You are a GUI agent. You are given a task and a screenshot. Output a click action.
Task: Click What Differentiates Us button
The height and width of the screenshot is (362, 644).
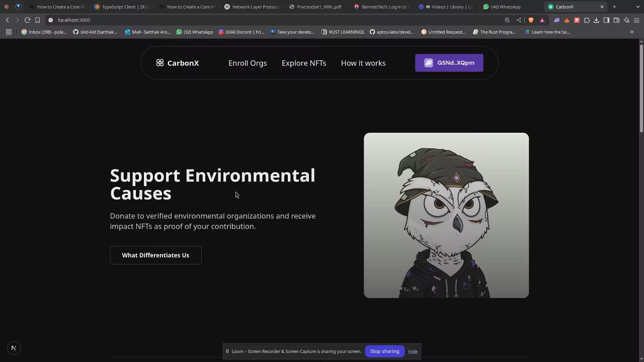(155, 255)
